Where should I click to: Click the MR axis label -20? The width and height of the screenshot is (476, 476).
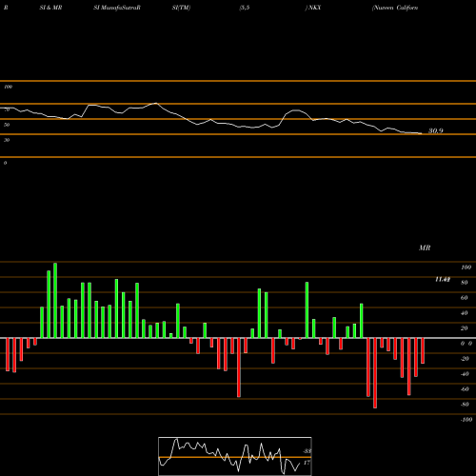[465, 359]
